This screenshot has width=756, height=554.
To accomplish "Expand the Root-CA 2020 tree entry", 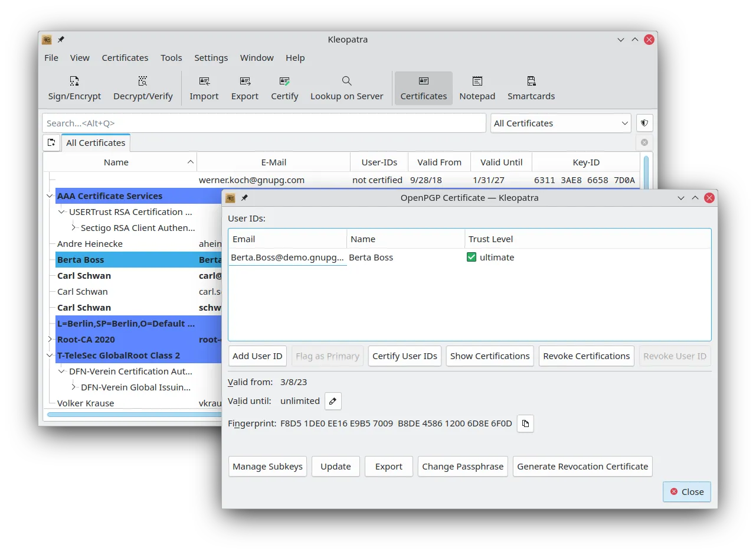I will (x=50, y=339).
